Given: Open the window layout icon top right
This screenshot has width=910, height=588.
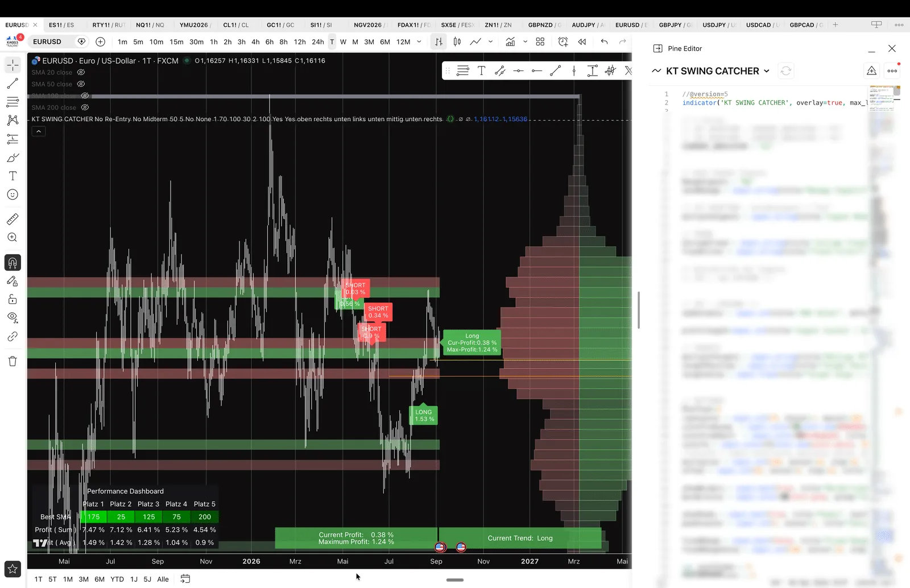Looking at the screenshot, I should point(876,24).
